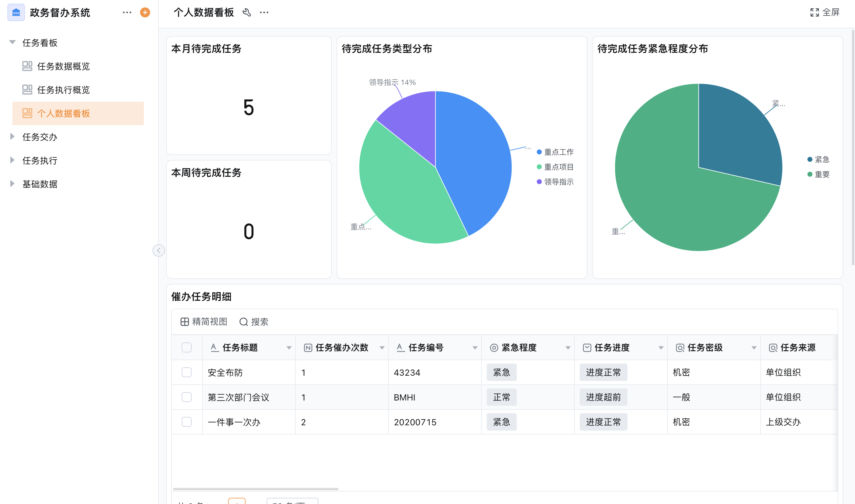Click the text-type icon in 任务编号 header
Image resolution: width=855 pixels, height=504 pixels.
[401, 347]
